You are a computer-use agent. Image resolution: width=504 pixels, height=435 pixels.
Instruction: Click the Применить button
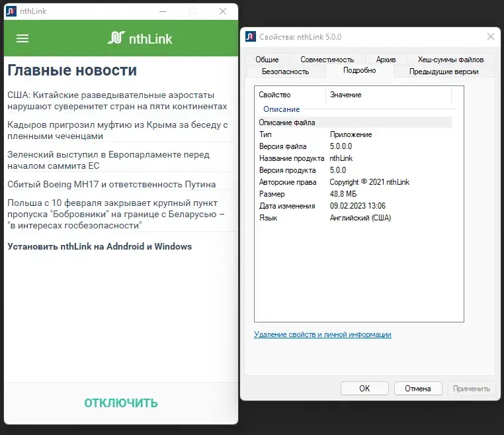472,389
